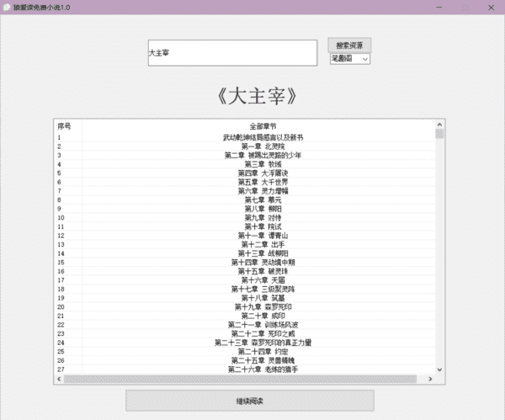Click the vertical scrollbar thumb
This screenshot has height=420, width=505.
[x=439, y=134]
